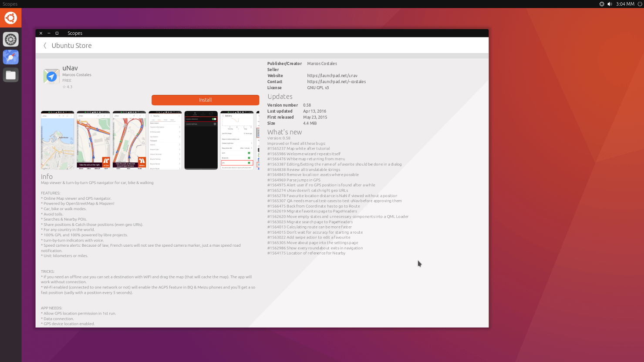The height and width of the screenshot is (362, 644).
Task: Click bug link #1565237 Map white after tutorial
Action: coord(299,148)
